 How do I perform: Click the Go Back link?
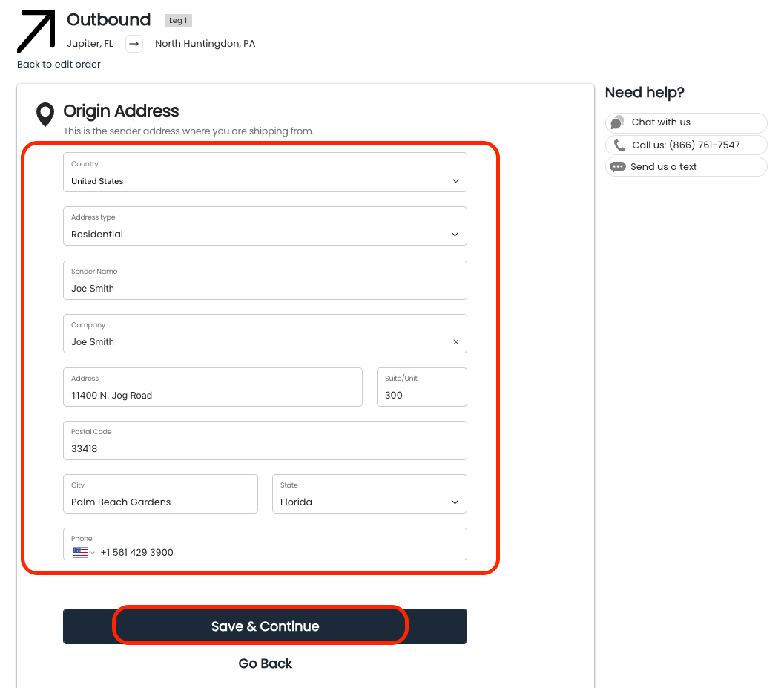point(265,664)
